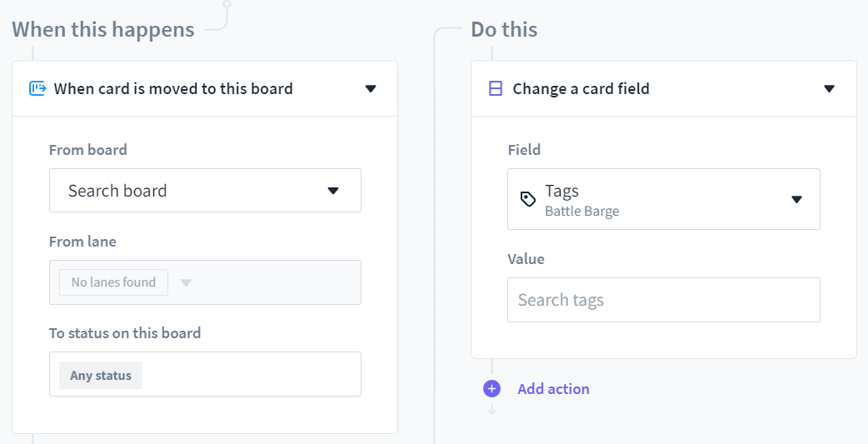Click the tag icon beside Tags
The width and height of the screenshot is (868, 444).
(528, 199)
